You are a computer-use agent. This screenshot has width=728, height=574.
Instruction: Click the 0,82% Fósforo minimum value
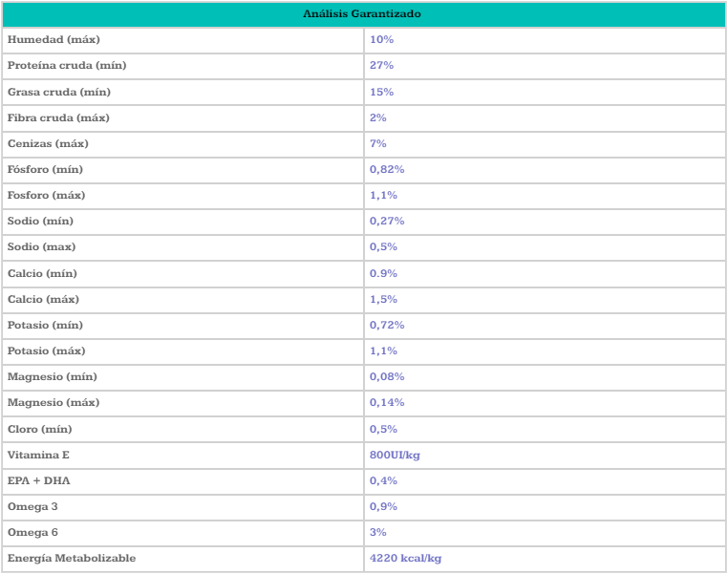point(387,169)
